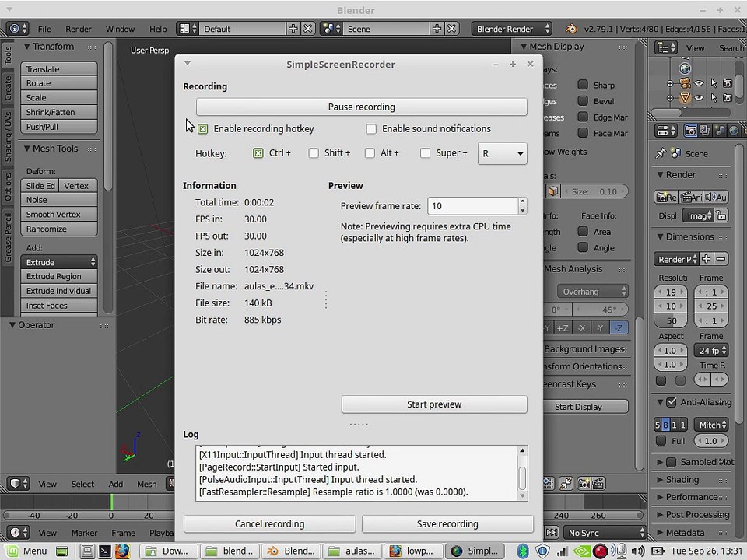Open the File menu in Blender
Image resolution: width=747 pixels, height=560 pixels.
pos(44,29)
